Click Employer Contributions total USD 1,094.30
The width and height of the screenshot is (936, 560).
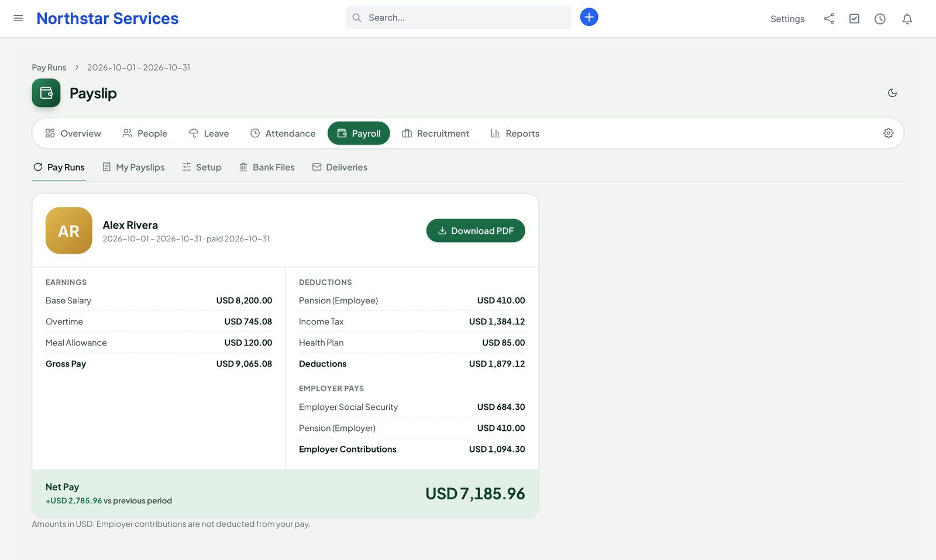click(x=497, y=449)
